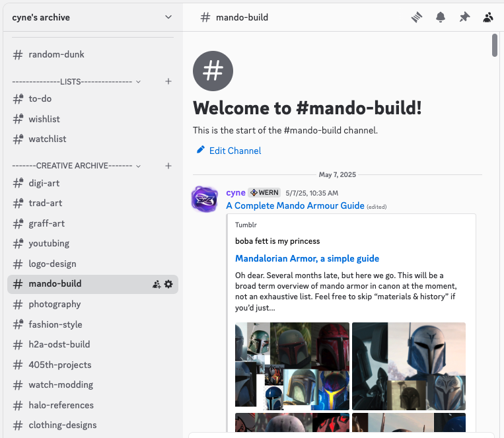The image size is (504, 438).
Task: Open the fashion-style channel
Action: point(92,324)
